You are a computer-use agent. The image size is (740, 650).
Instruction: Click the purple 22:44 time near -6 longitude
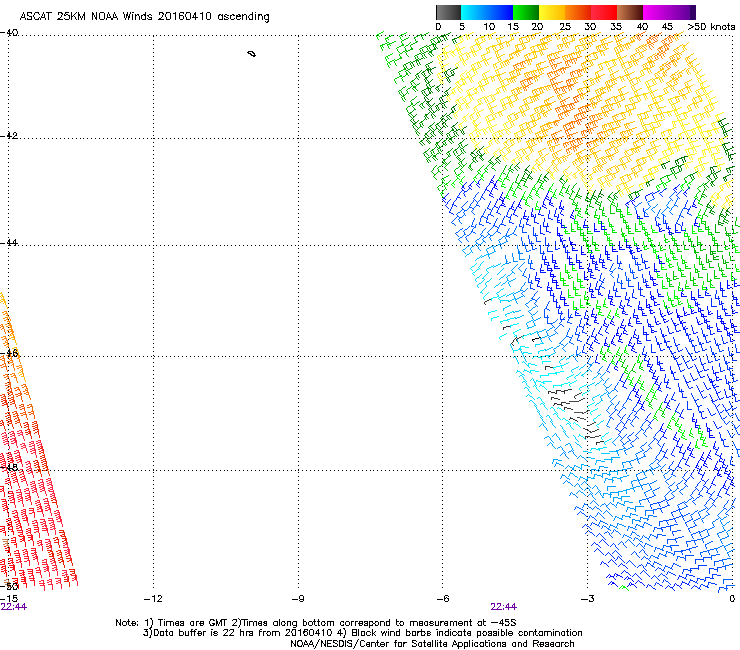(504, 607)
